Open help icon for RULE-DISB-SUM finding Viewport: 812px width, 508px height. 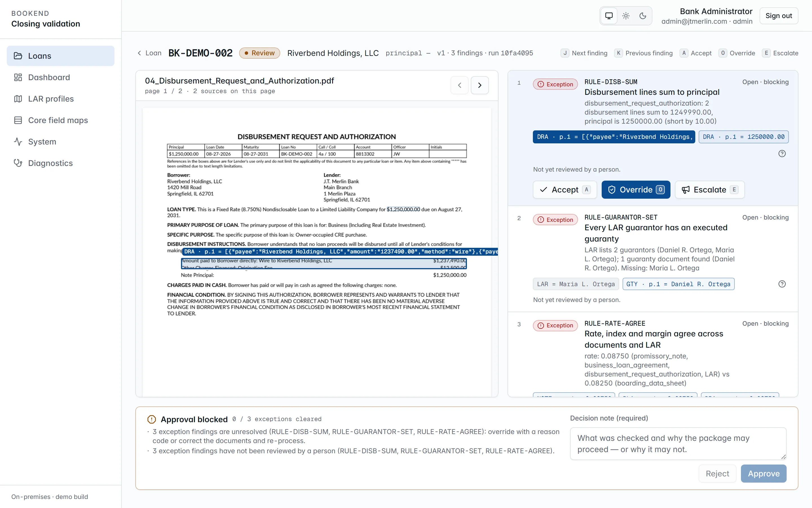(x=782, y=154)
